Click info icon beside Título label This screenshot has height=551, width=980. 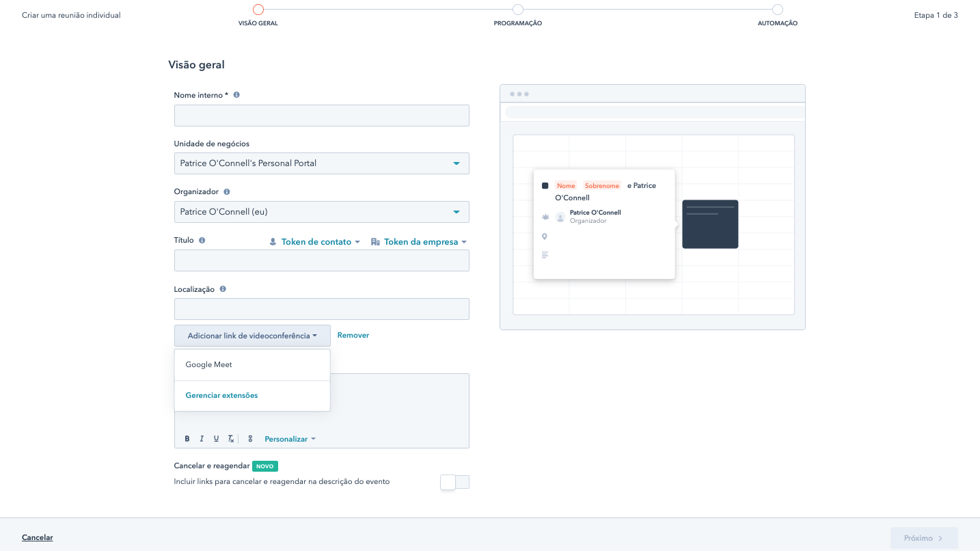pyautogui.click(x=202, y=241)
